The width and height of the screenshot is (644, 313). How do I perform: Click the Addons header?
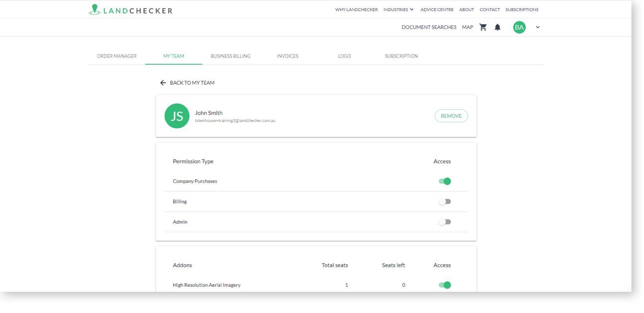click(183, 265)
